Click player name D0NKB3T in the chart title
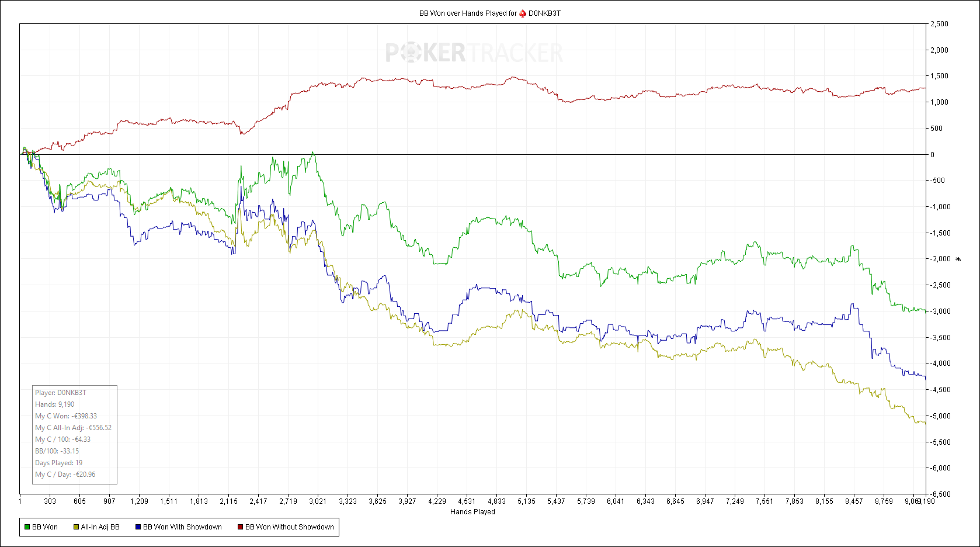Screen dimensions: 980x547 click(544, 13)
